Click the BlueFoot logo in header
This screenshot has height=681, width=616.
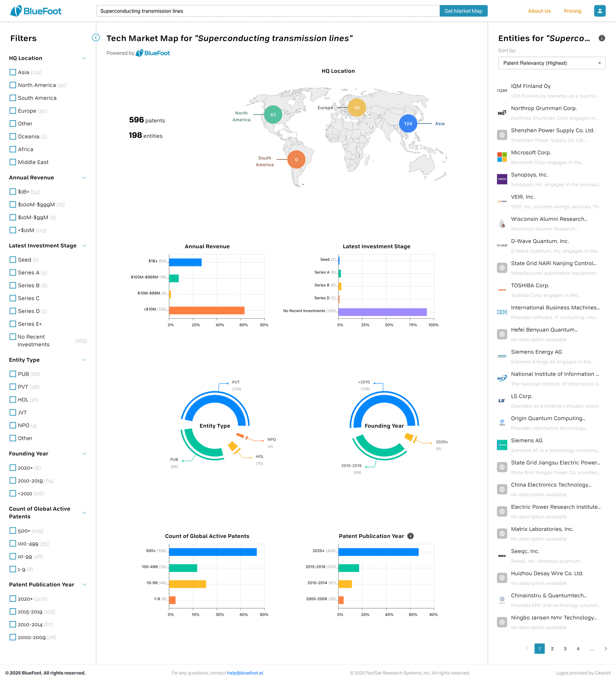(36, 11)
